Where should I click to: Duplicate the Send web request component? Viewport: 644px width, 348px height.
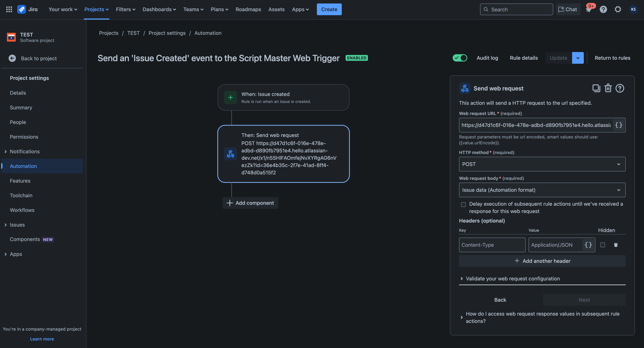[x=596, y=88]
